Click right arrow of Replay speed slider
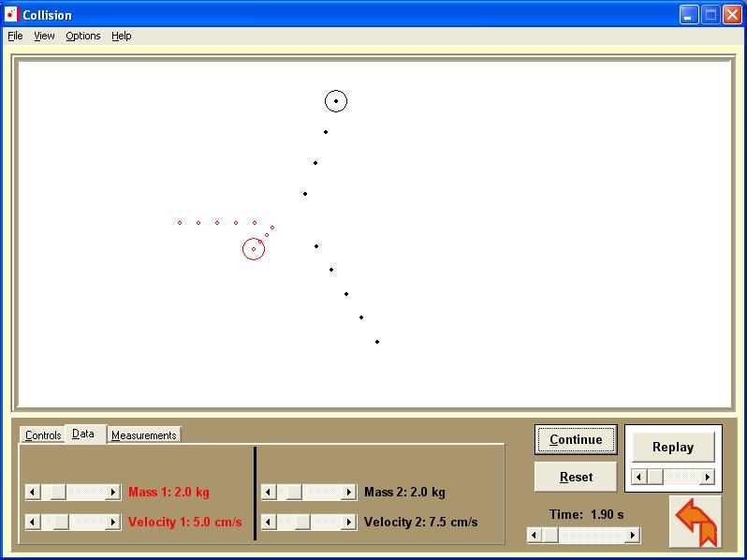747x560 pixels. [708, 477]
